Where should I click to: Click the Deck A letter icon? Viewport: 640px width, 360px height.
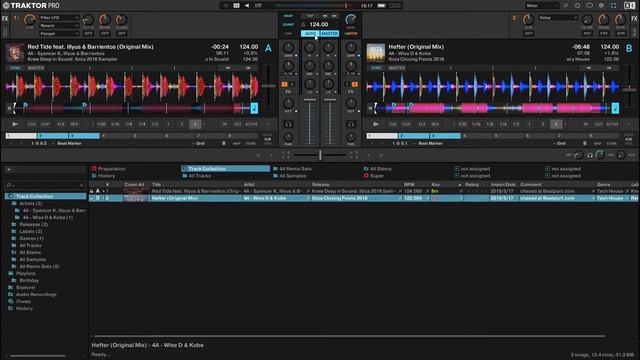coord(268,48)
